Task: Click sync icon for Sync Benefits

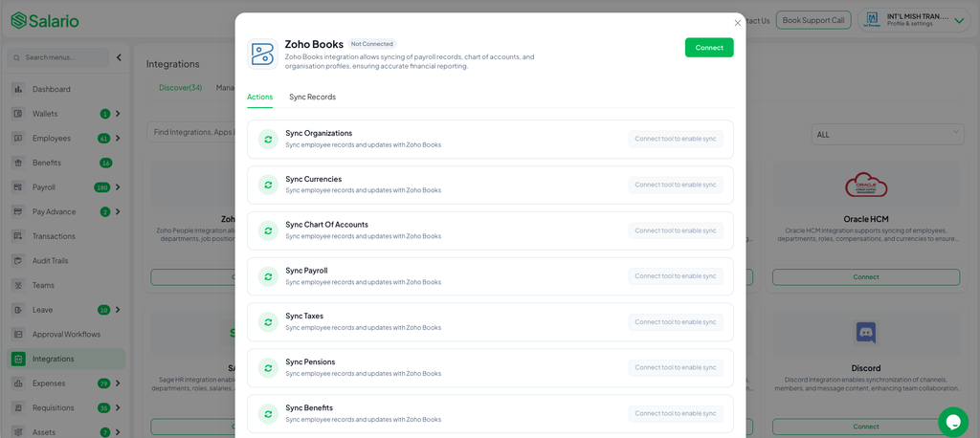Action: pyautogui.click(x=268, y=414)
